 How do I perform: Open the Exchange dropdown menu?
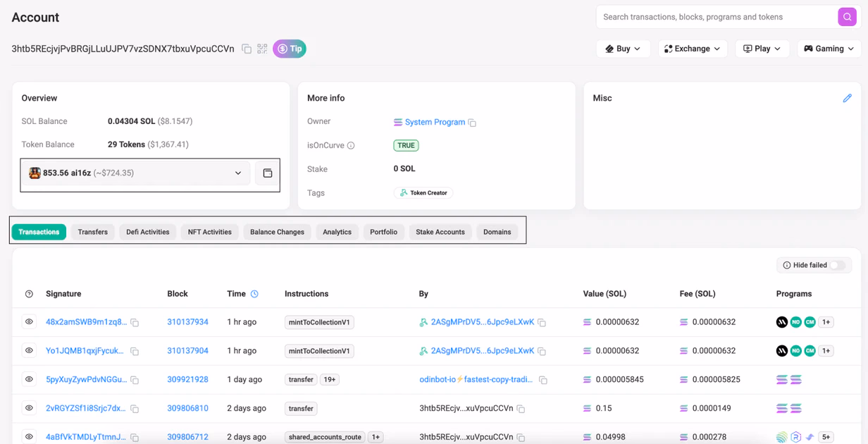coord(693,49)
